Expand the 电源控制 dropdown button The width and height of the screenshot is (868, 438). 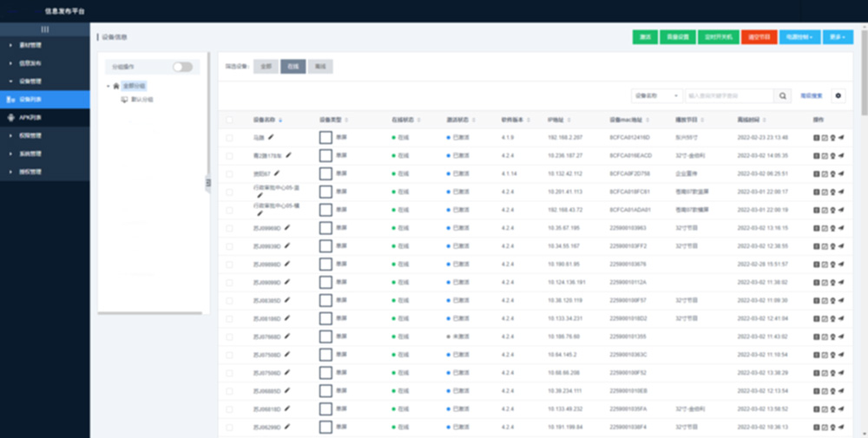pos(799,37)
